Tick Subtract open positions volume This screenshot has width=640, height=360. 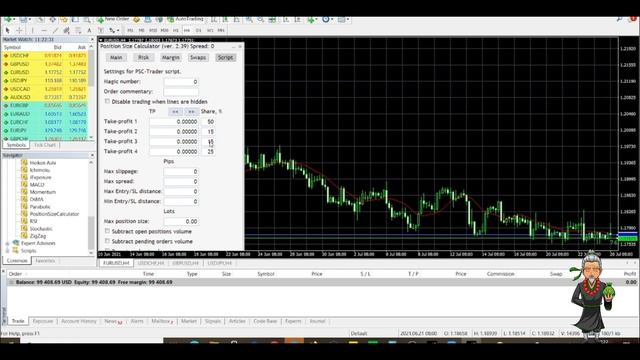pos(107,231)
